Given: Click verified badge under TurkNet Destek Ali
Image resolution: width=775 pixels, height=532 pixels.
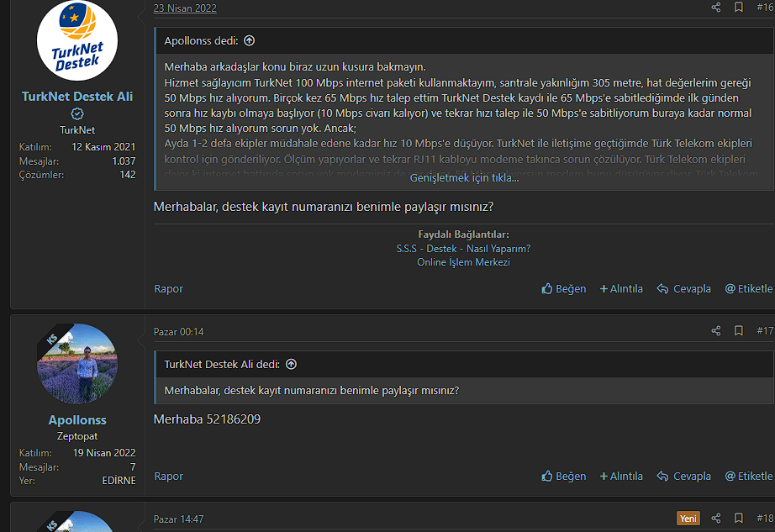Looking at the screenshot, I should tap(77, 114).
